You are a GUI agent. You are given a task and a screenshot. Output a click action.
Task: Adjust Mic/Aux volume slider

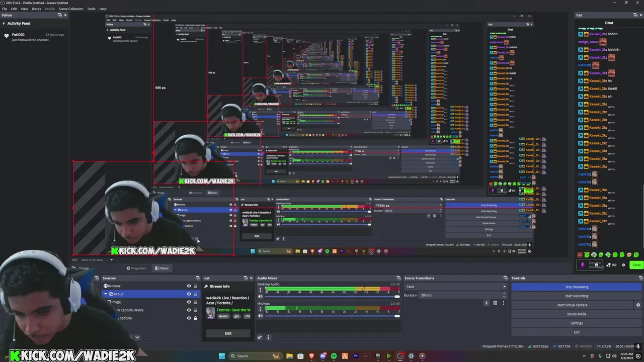[x=332, y=316]
